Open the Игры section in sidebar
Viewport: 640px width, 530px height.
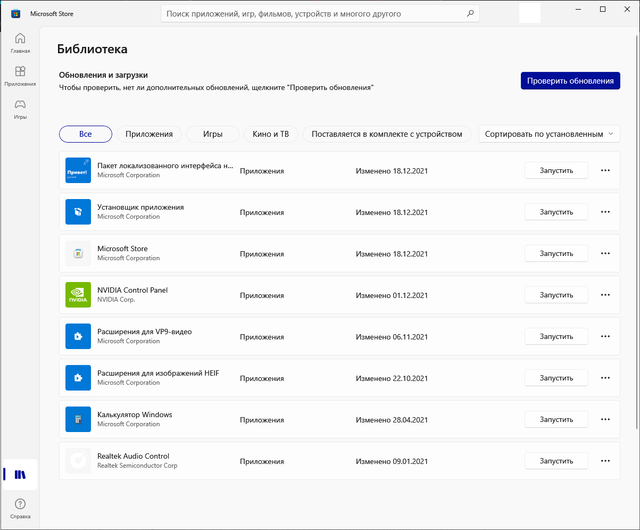pos(20,109)
